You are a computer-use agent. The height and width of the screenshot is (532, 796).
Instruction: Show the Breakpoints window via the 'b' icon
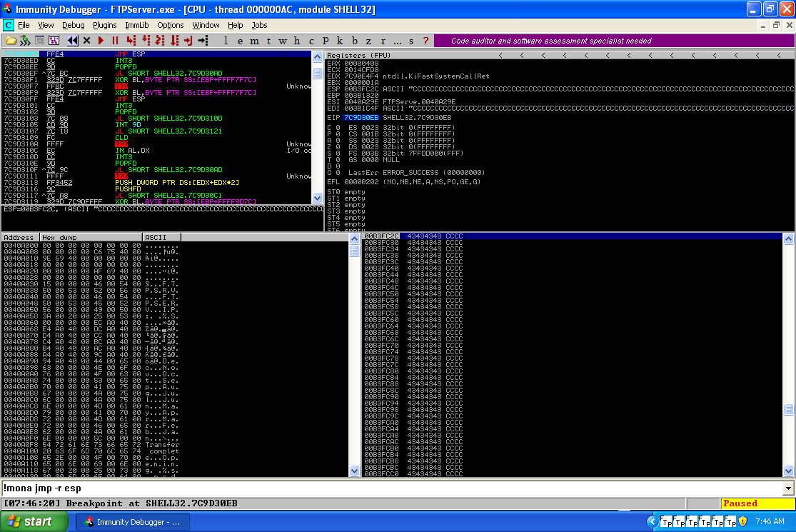pos(355,41)
